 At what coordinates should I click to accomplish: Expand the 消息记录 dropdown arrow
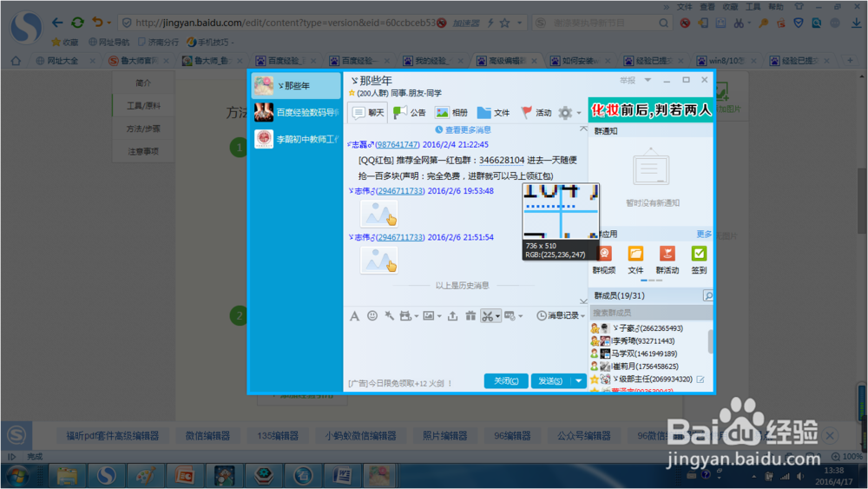pyautogui.click(x=582, y=316)
